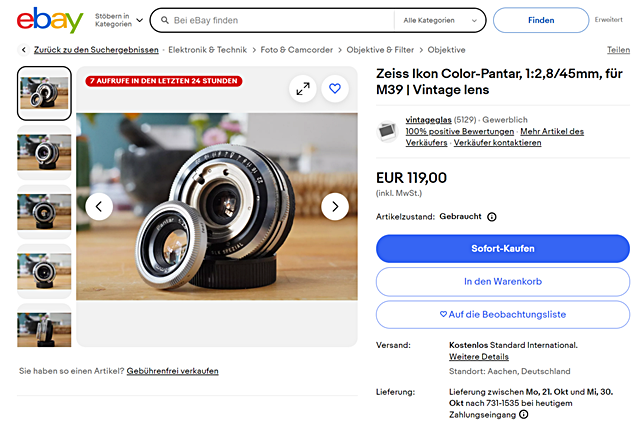Click the Teilen share link

618,50
